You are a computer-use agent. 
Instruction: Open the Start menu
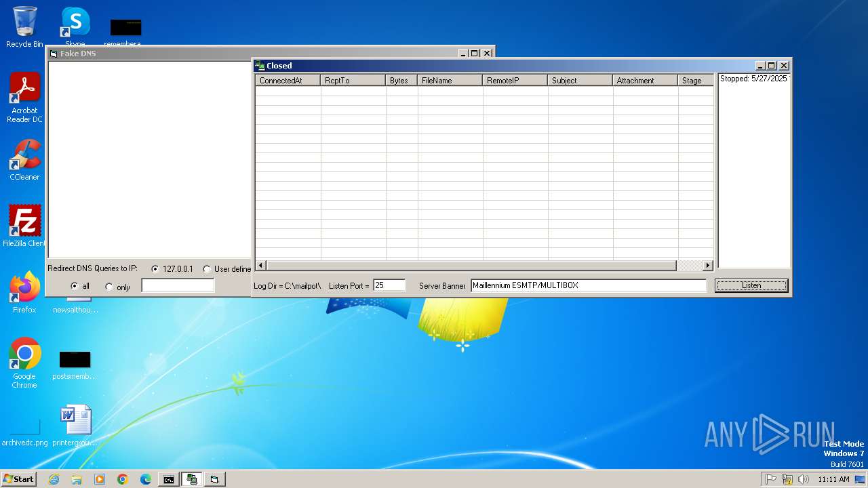(19, 479)
